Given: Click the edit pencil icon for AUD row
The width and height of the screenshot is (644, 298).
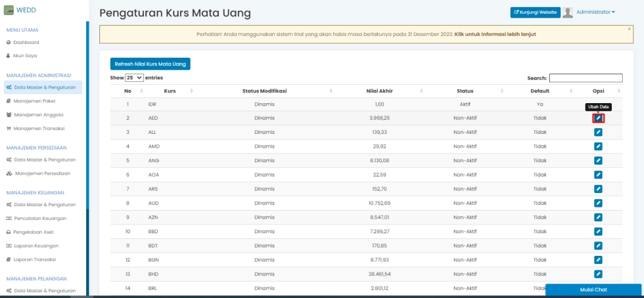Looking at the screenshot, I should 598,203.
